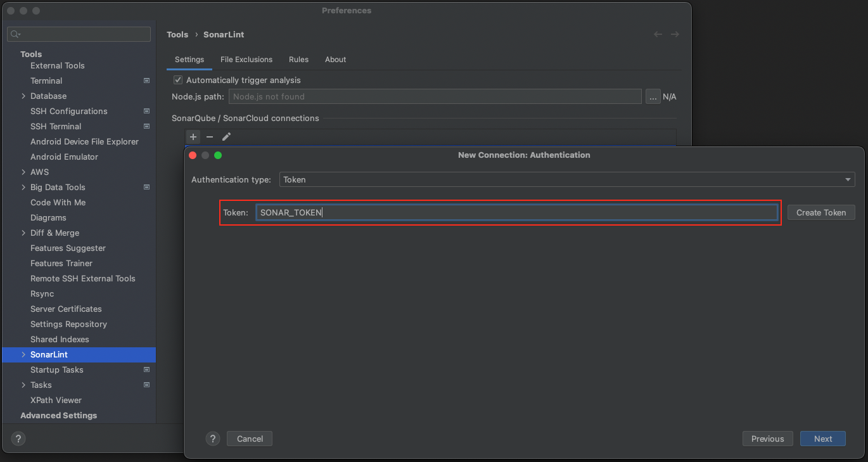The image size is (868, 462).
Task: Expand the AWS settings node
Action: point(23,172)
